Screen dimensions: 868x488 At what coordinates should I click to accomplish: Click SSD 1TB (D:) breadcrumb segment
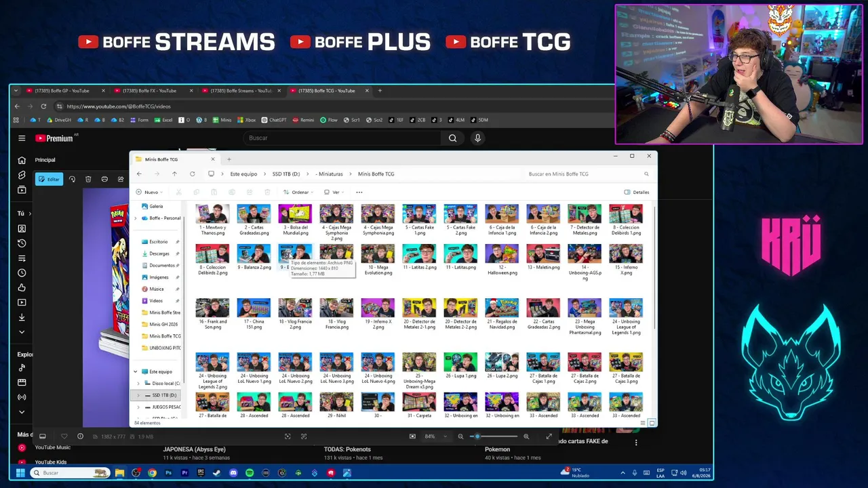point(286,174)
